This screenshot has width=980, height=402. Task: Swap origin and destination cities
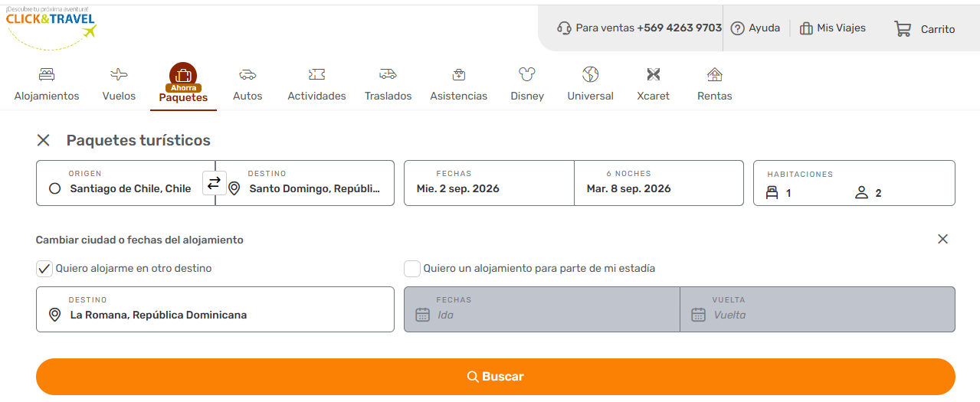tap(214, 183)
